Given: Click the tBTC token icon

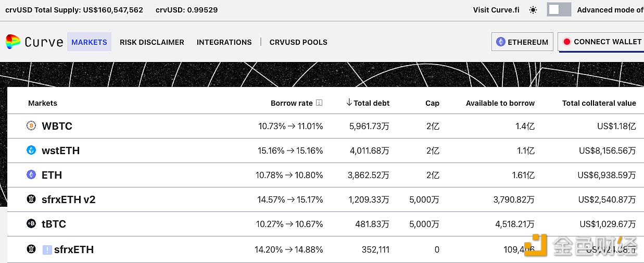Looking at the screenshot, I should [x=31, y=223].
